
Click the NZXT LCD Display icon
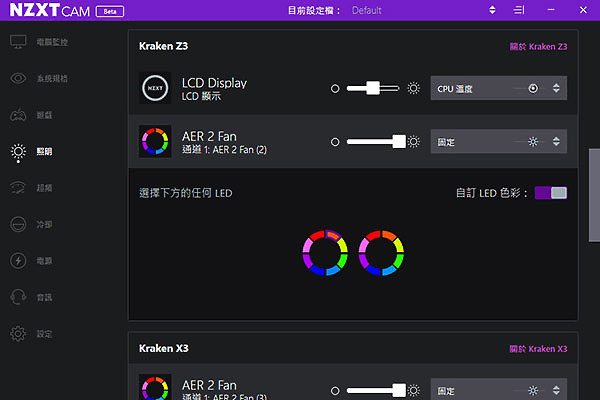tap(155, 88)
